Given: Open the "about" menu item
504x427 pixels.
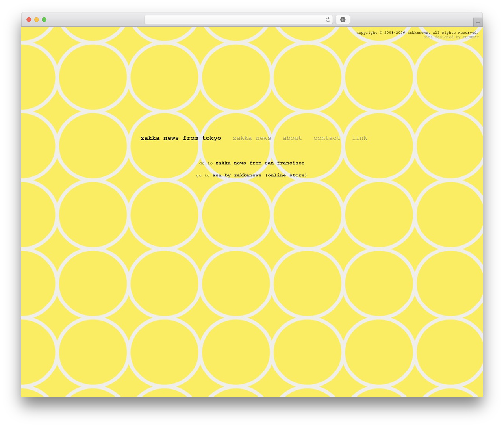Looking at the screenshot, I should click(292, 138).
